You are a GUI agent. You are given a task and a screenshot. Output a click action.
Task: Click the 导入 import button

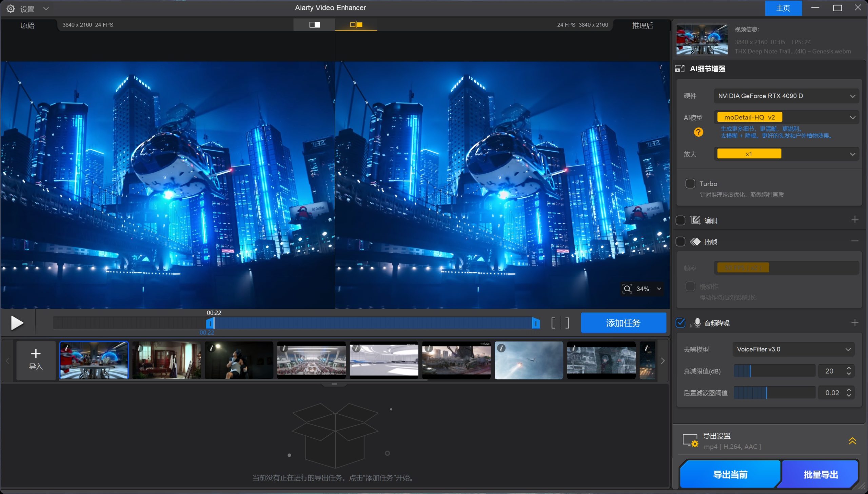36,360
